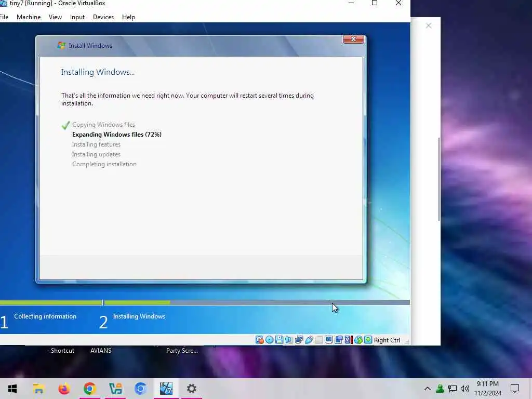Click the Right Ctrl host key label
The height and width of the screenshot is (399, 532).
coord(387,340)
